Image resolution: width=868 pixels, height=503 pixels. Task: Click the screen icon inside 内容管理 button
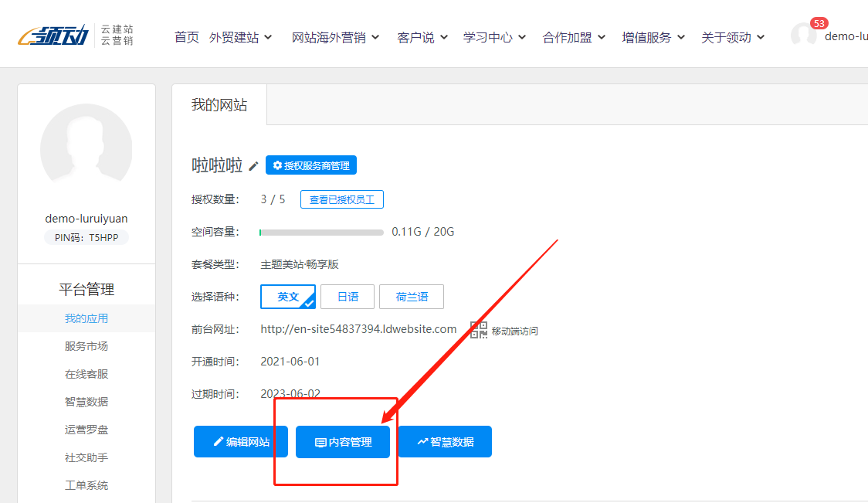(321, 442)
